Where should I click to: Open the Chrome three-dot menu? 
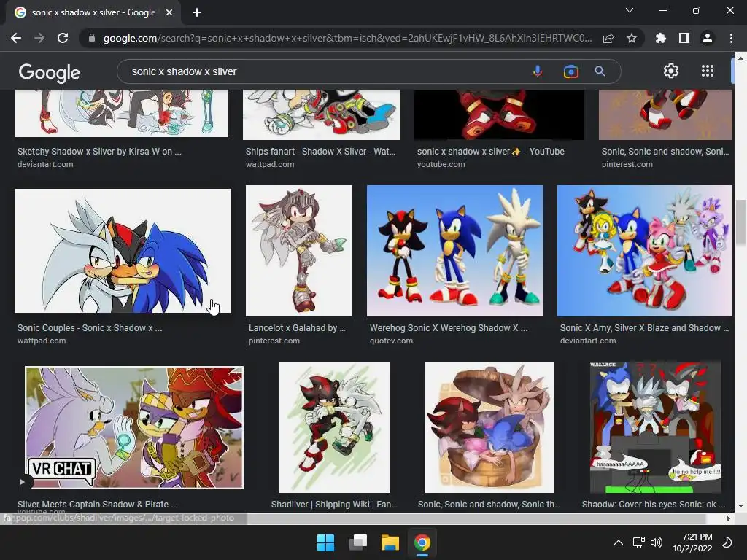click(x=731, y=38)
